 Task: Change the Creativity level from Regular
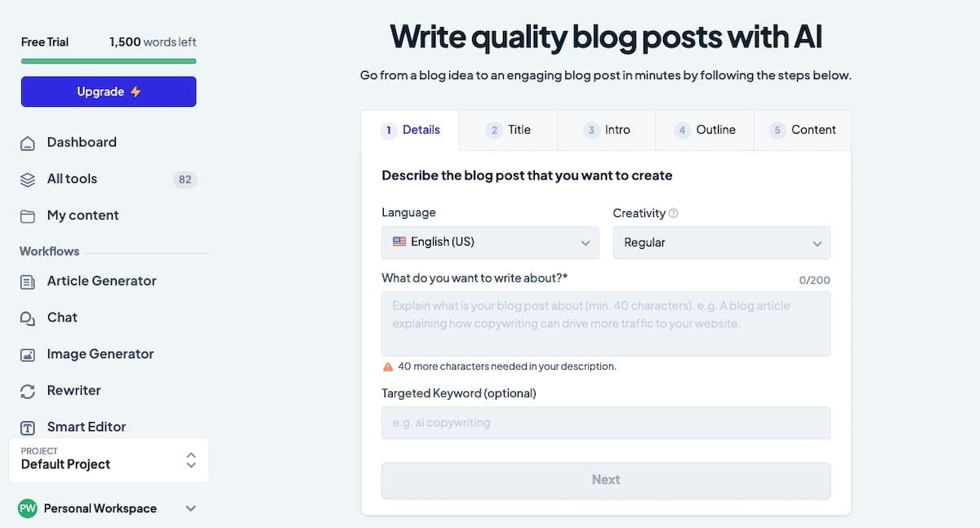click(721, 242)
